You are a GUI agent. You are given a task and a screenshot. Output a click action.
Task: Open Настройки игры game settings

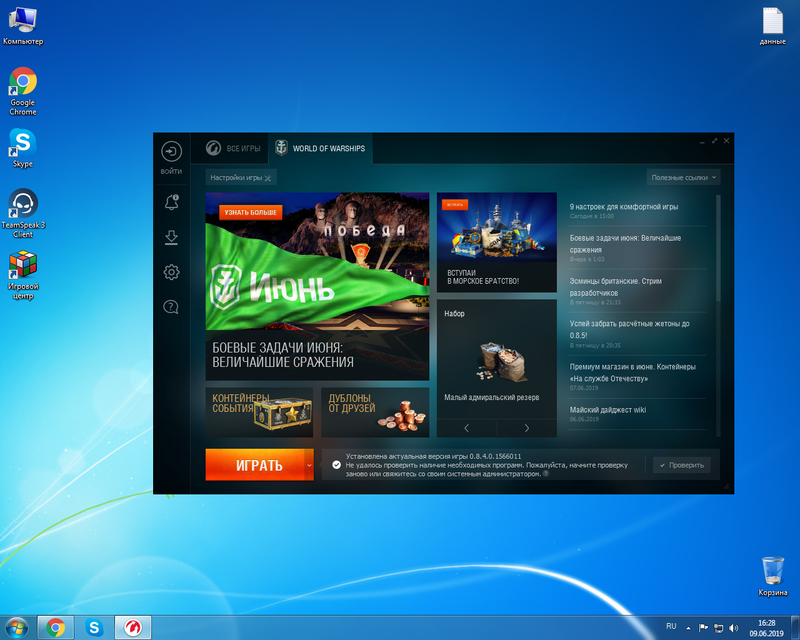click(x=241, y=178)
